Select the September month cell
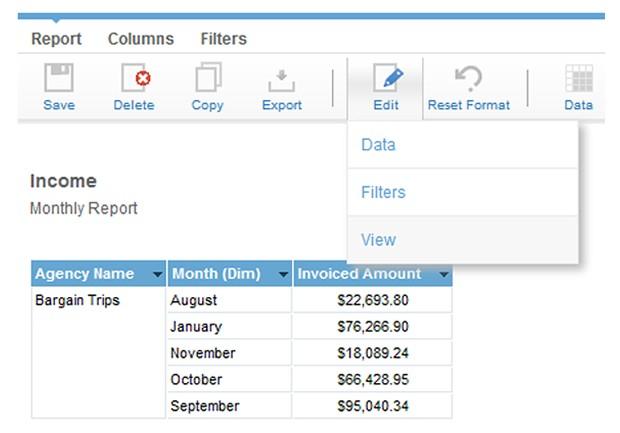The width and height of the screenshot is (620, 433). [x=230, y=406]
